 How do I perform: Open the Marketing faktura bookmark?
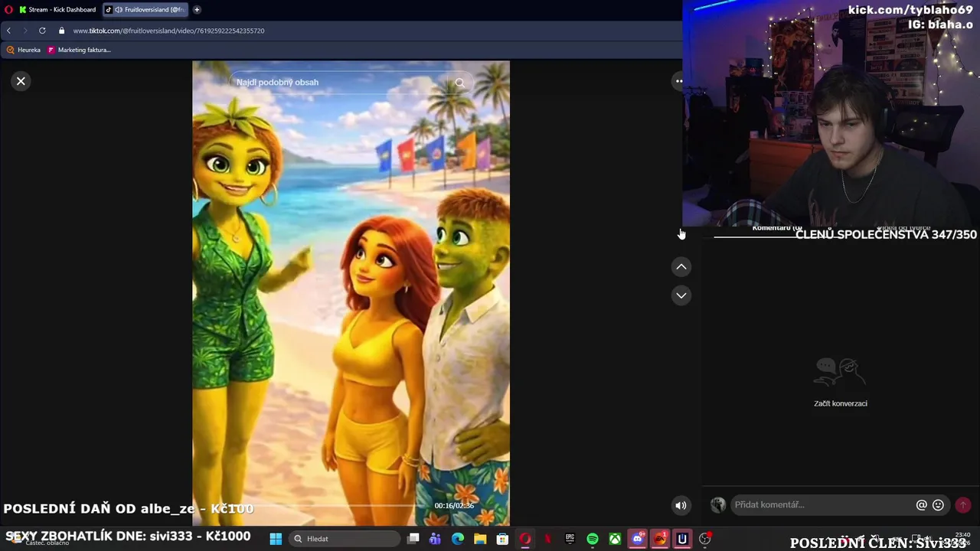pyautogui.click(x=80, y=50)
